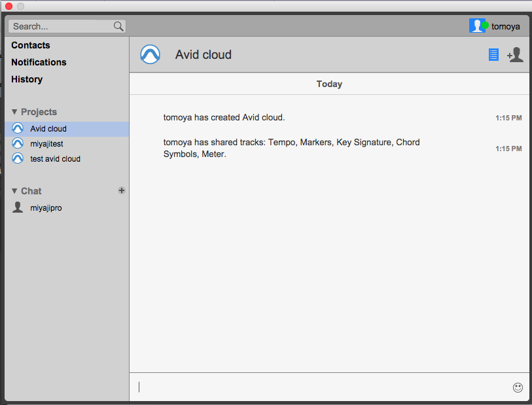Image resolution: width=532 pixels, height=405 pixels.
Task: Click the Chat section label
Action: click(x=31, y=191)
